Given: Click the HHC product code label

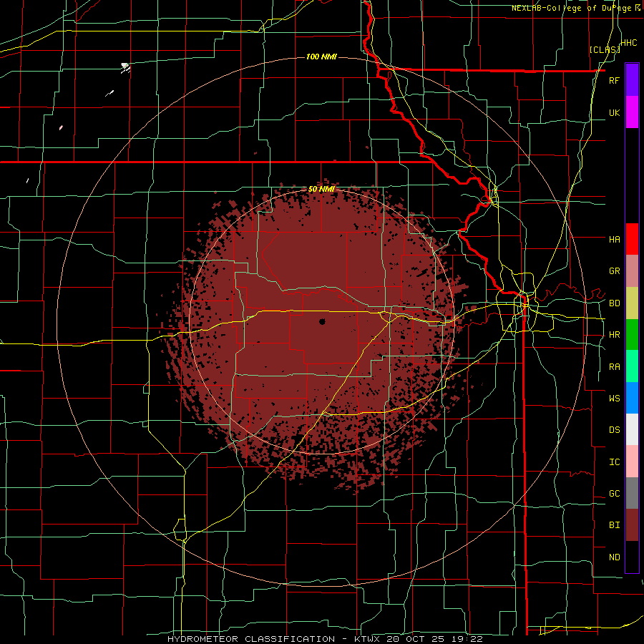Looking at the screenshot, I should coord(628,43).
